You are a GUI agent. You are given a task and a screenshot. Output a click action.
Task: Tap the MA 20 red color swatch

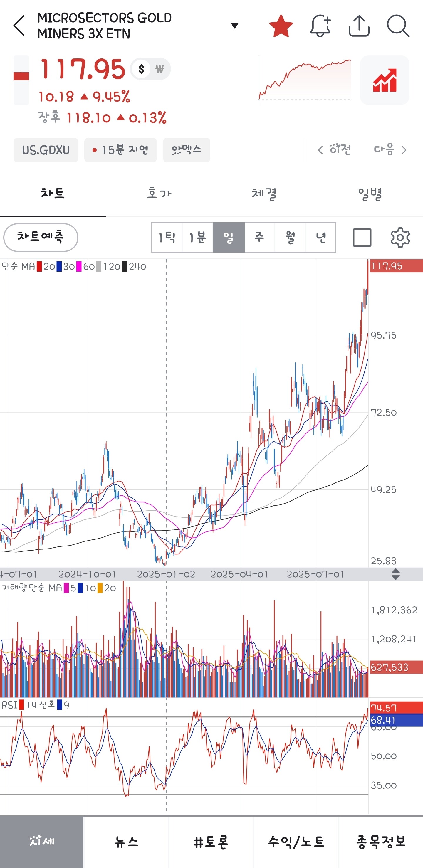click(x=39, y=267)
